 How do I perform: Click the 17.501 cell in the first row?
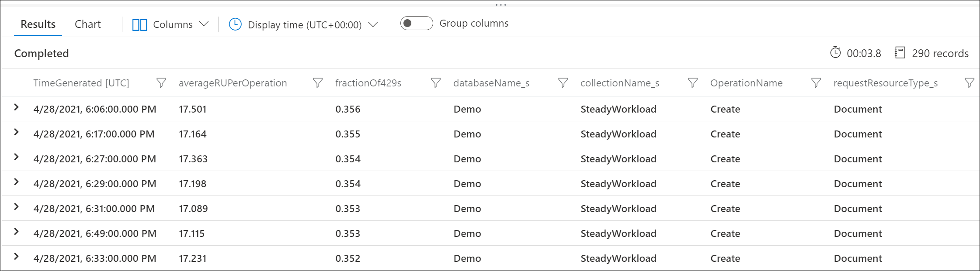(192, 109)
